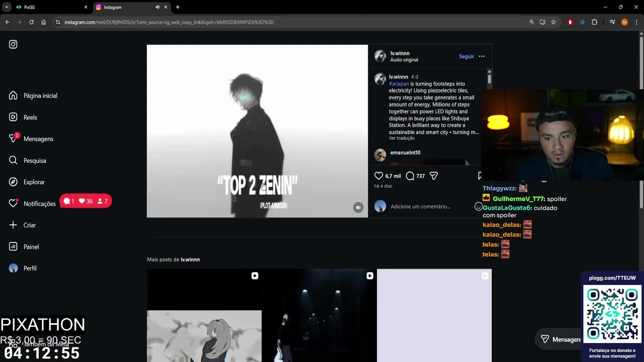The image size is (644, 362).
Task: Open the first post thumbnail with the gray-haired character
Action: pos(204,315)
